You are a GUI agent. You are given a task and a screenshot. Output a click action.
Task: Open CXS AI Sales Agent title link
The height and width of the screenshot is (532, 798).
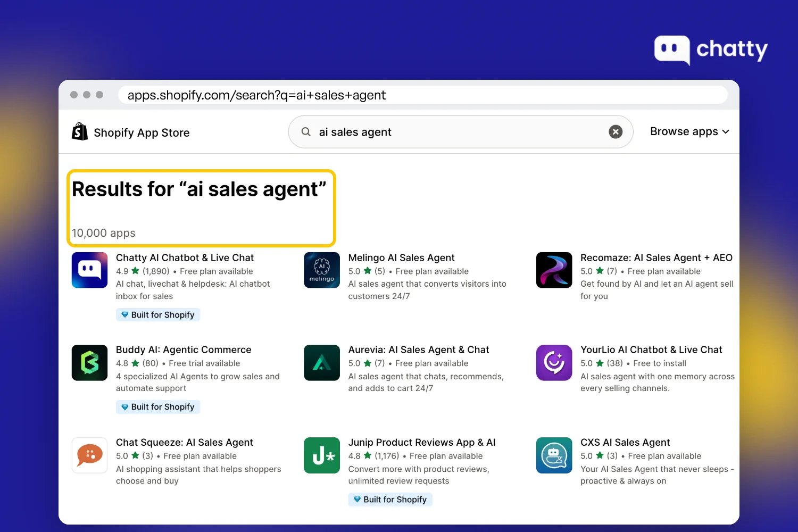(625, 443)
